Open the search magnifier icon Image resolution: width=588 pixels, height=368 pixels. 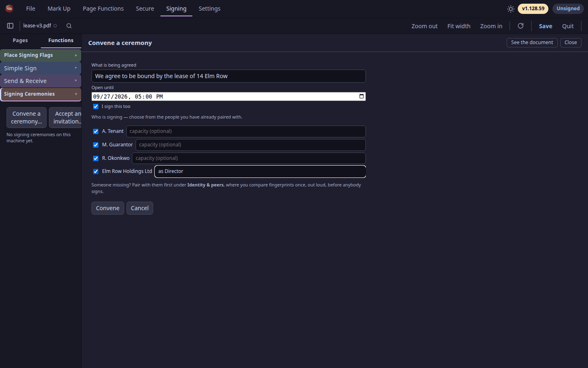pos(69,26)
